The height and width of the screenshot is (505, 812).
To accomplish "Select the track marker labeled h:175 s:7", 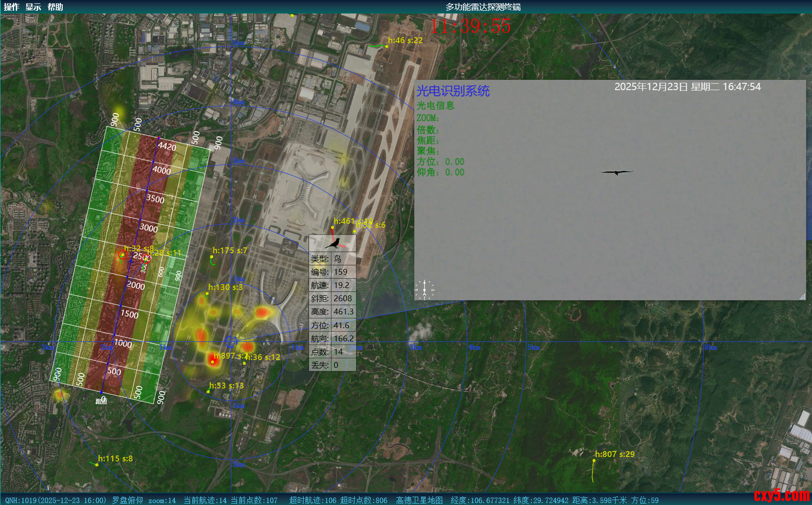I will tap(212, 257).
